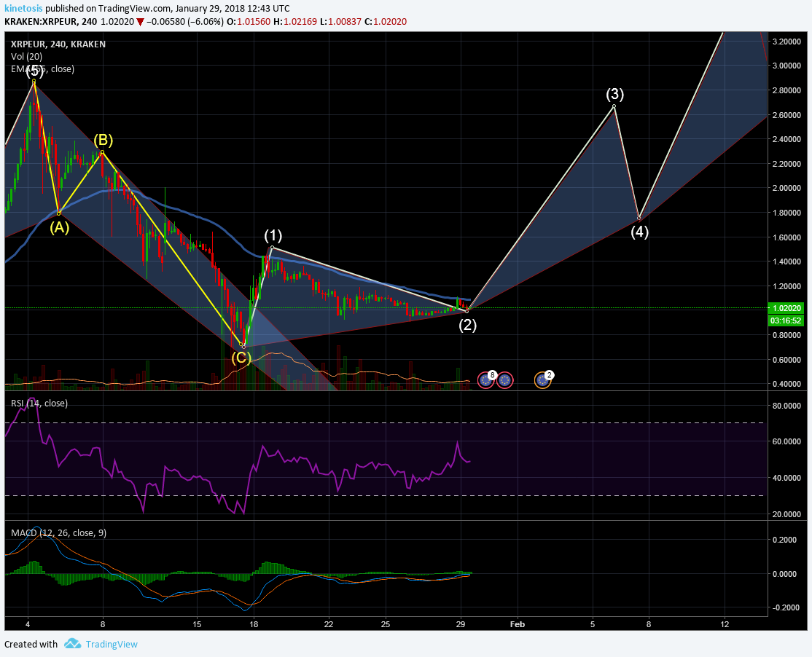Select the Vol (20) indicator legend

[x=26, y=56]
